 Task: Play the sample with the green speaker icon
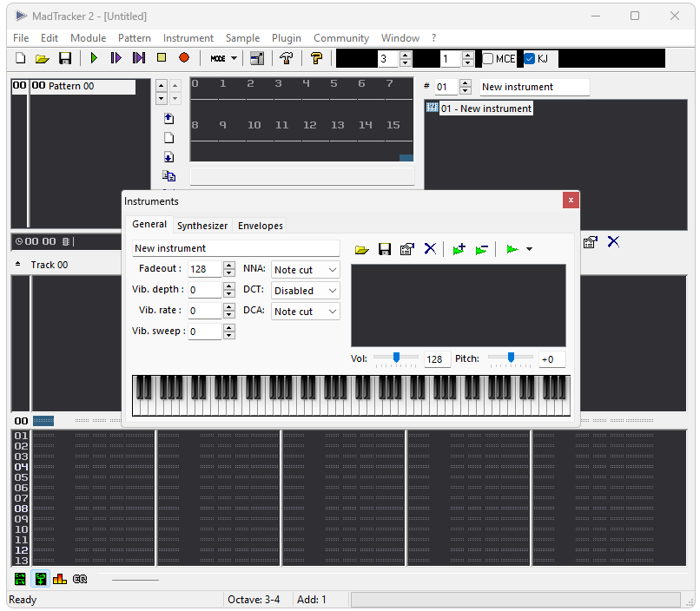(x=512, y=249)
